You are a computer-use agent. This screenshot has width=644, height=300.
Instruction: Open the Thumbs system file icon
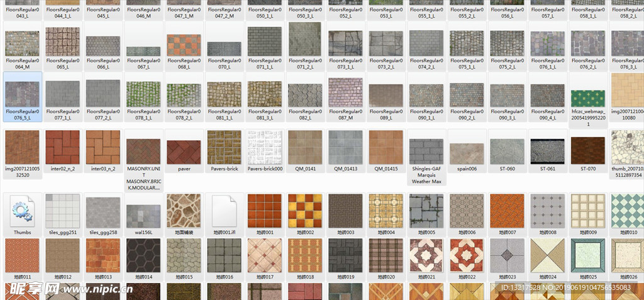pos(22,211)
